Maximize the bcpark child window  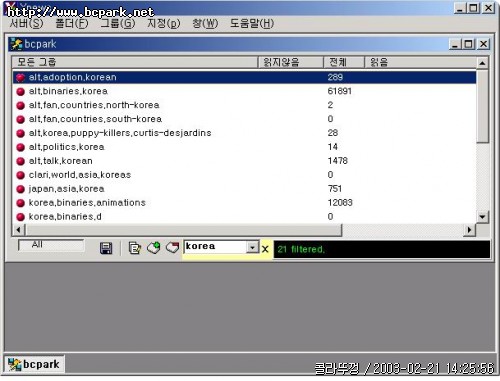pos(468,44)
